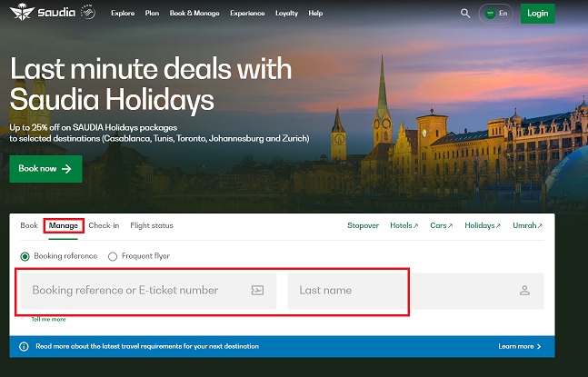This screenshot has height=377, width=588.
Task: Open the Hotels external link
Action: point(404,225)
